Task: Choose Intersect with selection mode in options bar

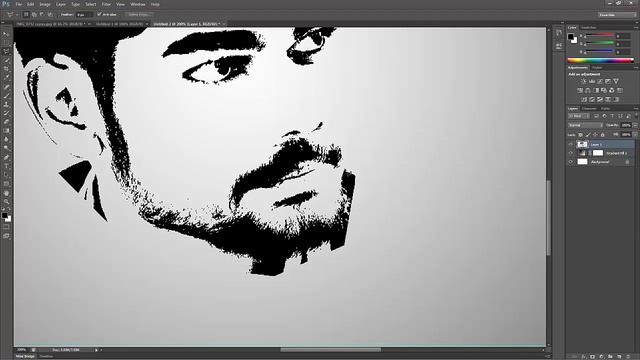Action: click(x=50, y=14)
